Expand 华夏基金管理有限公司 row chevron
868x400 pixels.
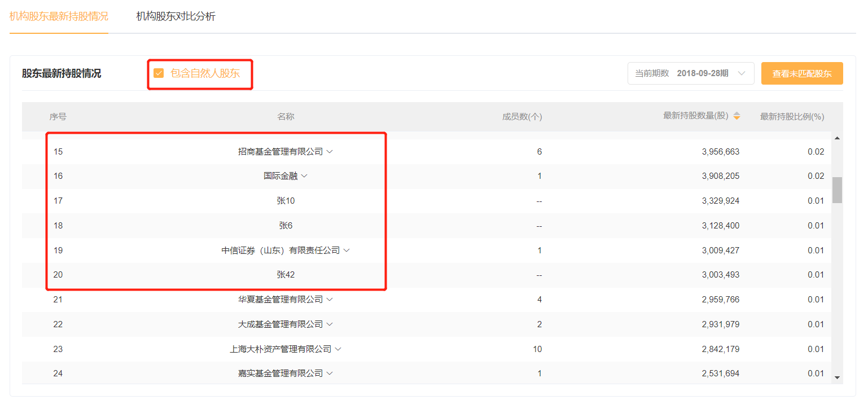[330, 300]
